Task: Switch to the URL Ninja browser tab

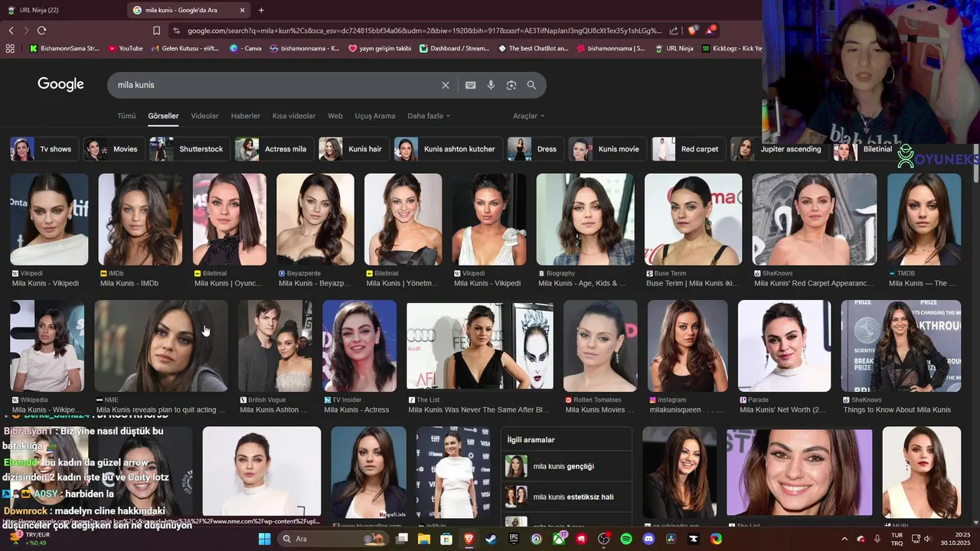Action: (x=61, y=10)
